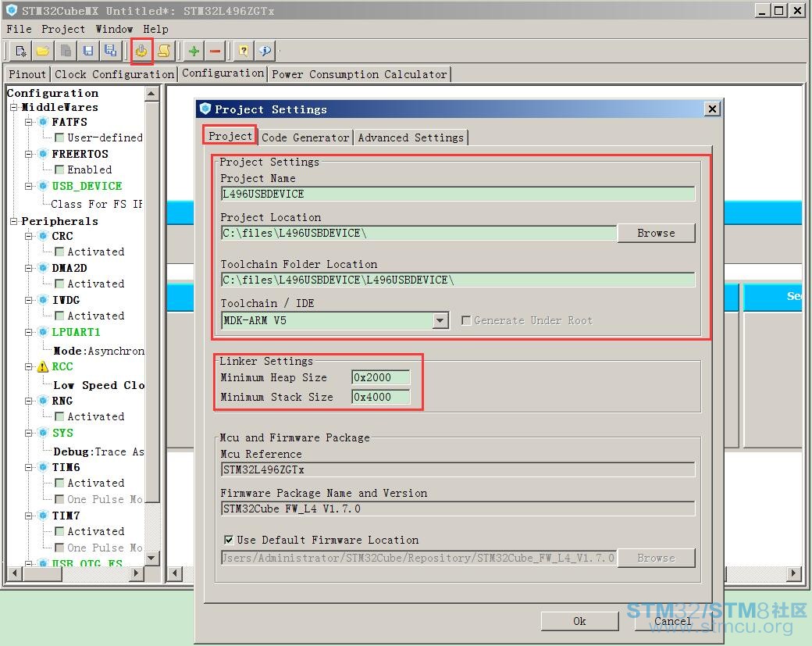Click the TIM7 peripheral icon

[43, 516]
